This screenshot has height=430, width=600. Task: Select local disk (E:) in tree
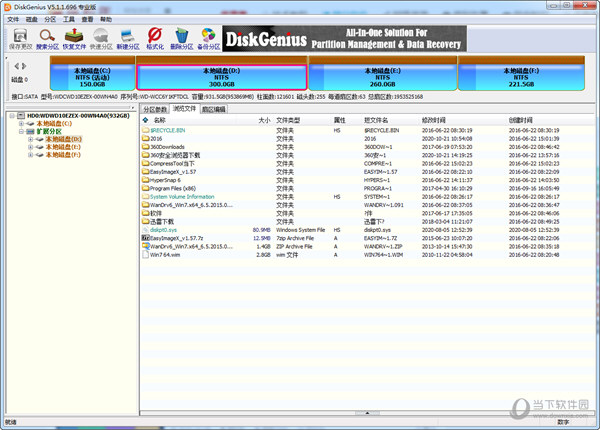[63, 147]
